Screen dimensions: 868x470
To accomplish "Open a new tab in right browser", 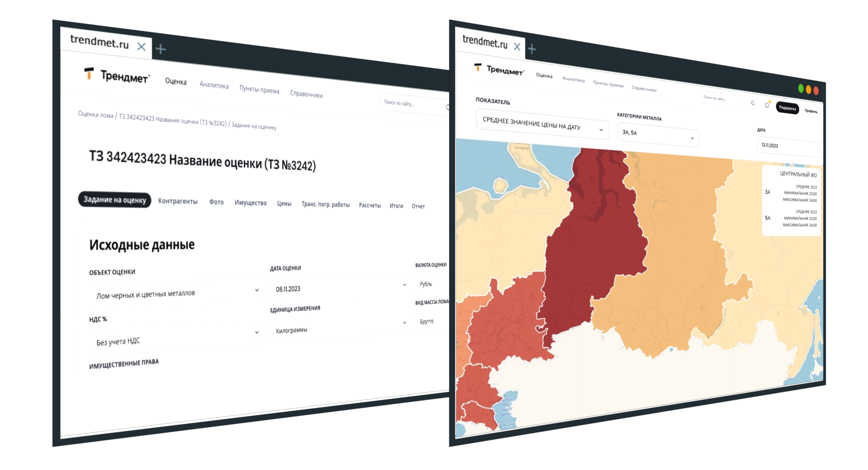I will (532, 49).
